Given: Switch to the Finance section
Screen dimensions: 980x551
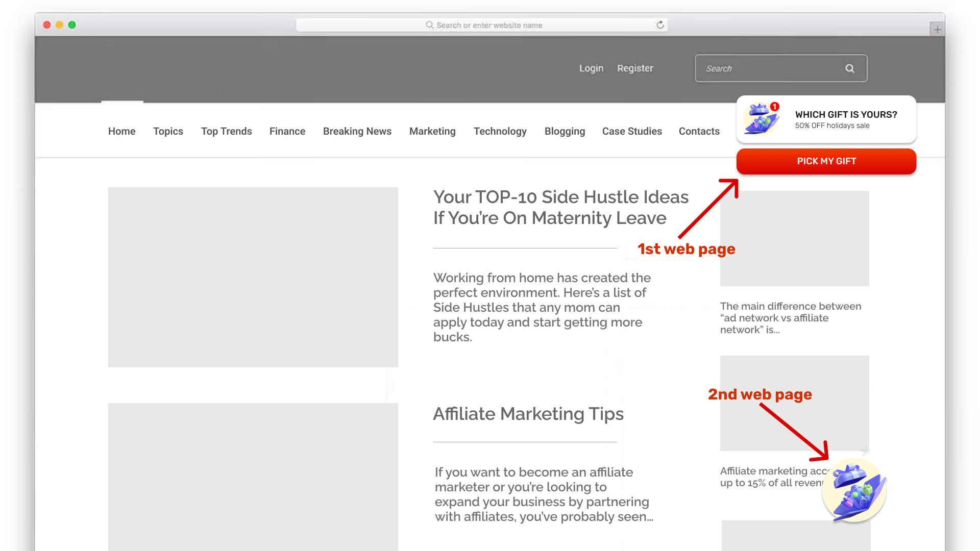Looking at the screenshot, I should pos(287,131).
